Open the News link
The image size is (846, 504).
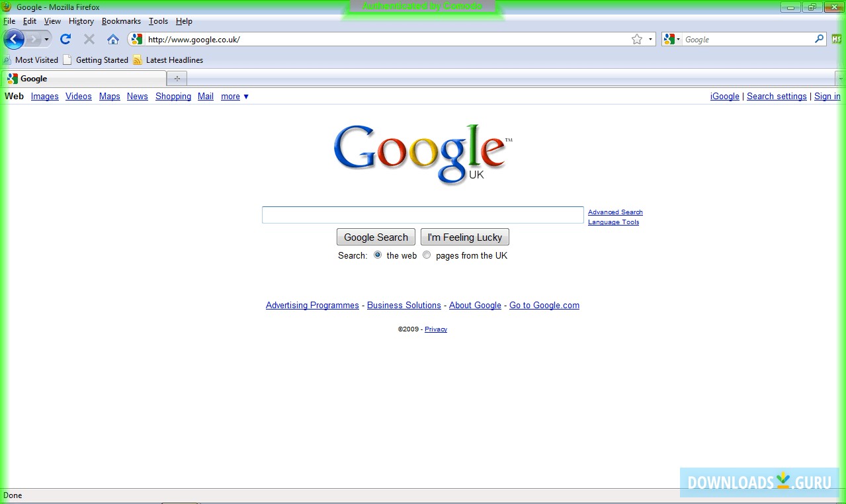pyautogui.click(x=138, y=97)
